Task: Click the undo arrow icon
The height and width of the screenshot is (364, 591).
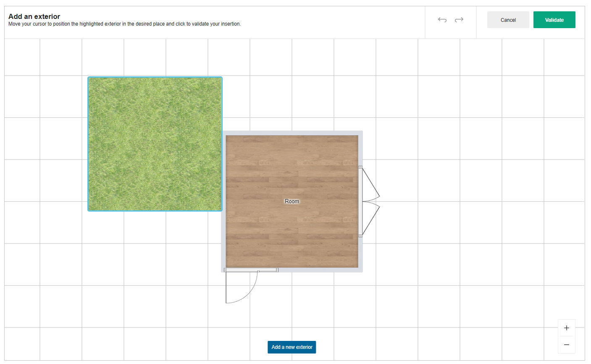Action: tap(442, 20)
